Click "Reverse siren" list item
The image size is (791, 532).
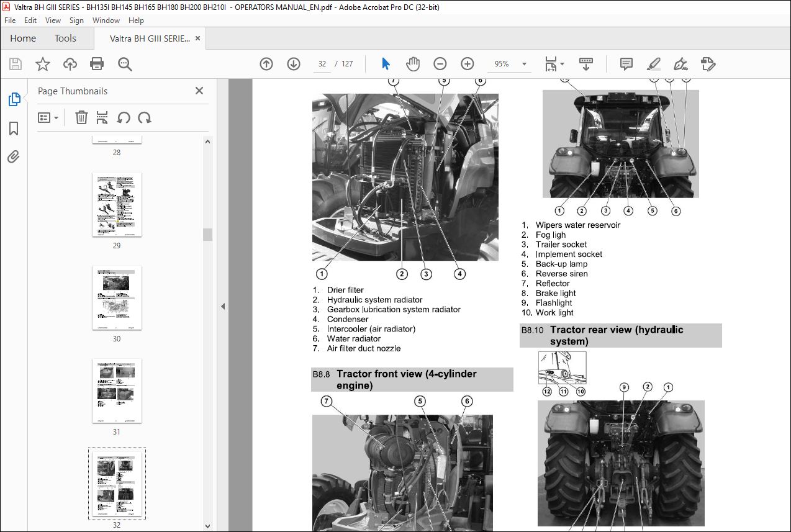(x=562, y=274)
